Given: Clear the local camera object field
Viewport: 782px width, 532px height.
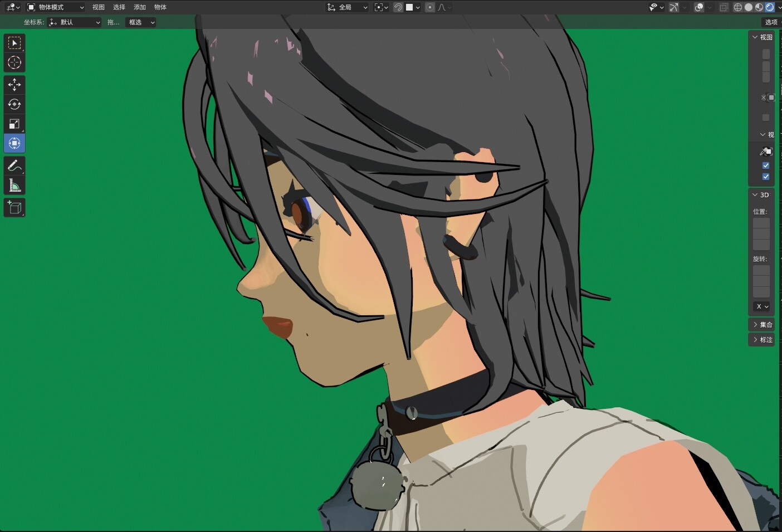Looking at the screenshot, I should pos(763,97).
